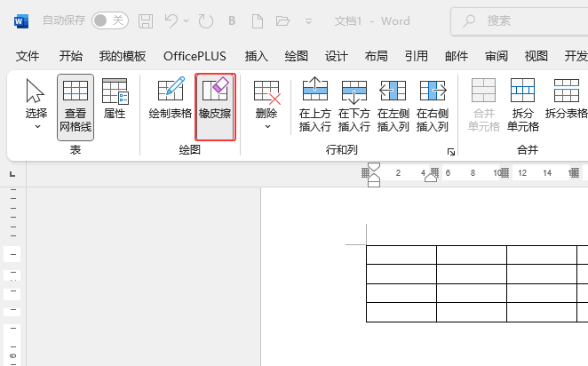
Task: Open the OfficePLUS tab
Action: [195, 56]
